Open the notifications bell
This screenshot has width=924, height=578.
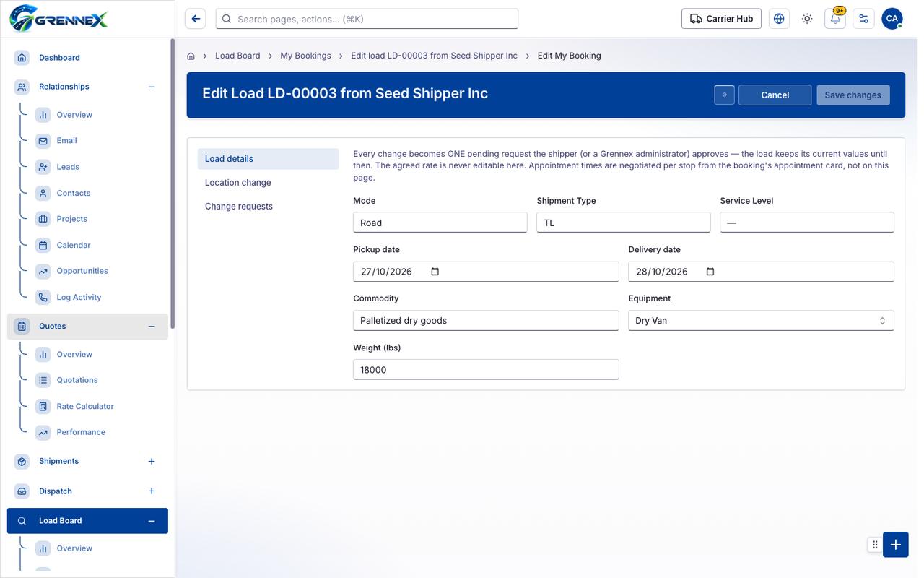click(835, 19)
